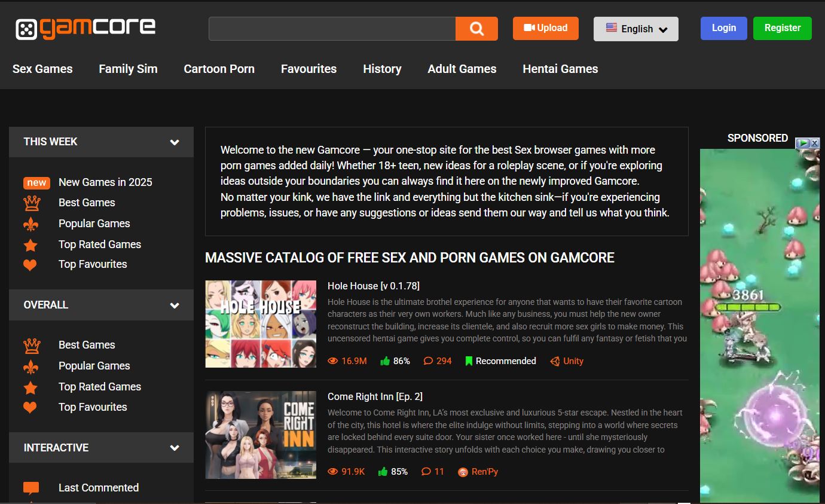The image size is (825, 504).
Task: Open Last Commented link text
Action: pos(99,488)
